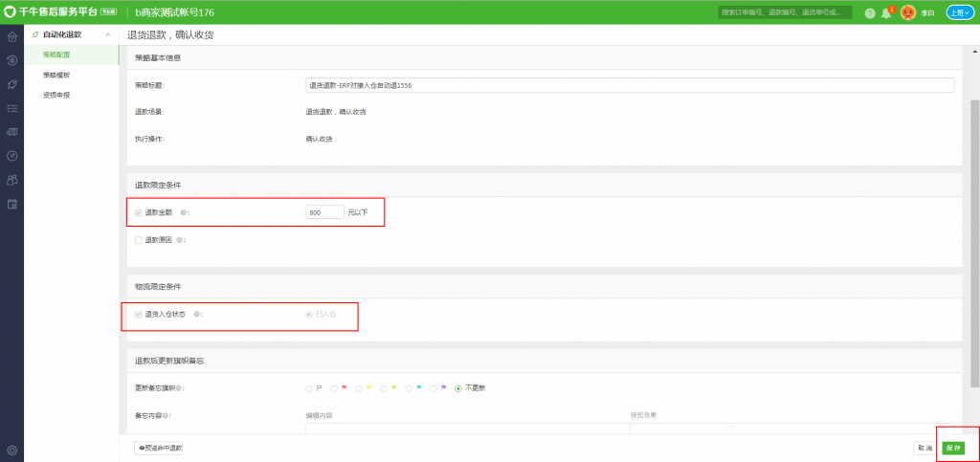Click the 取消 button
Viewport: 980px width, 462px height.
pyautogui.click(x=924, y=448)
